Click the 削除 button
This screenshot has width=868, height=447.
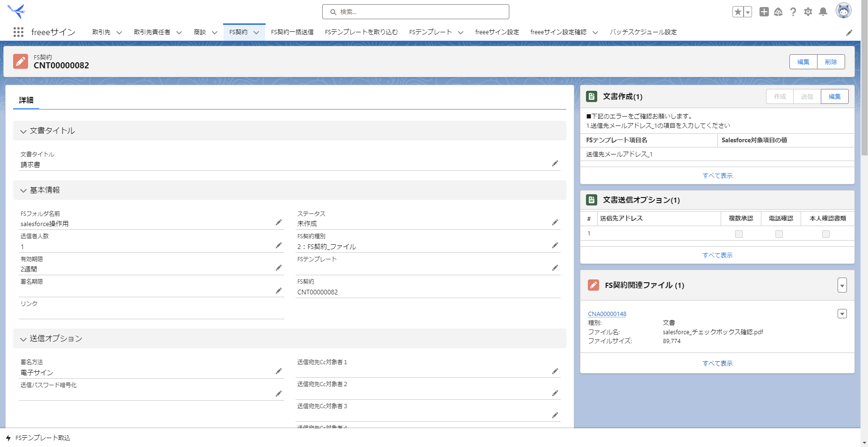(x=831, y=62)
